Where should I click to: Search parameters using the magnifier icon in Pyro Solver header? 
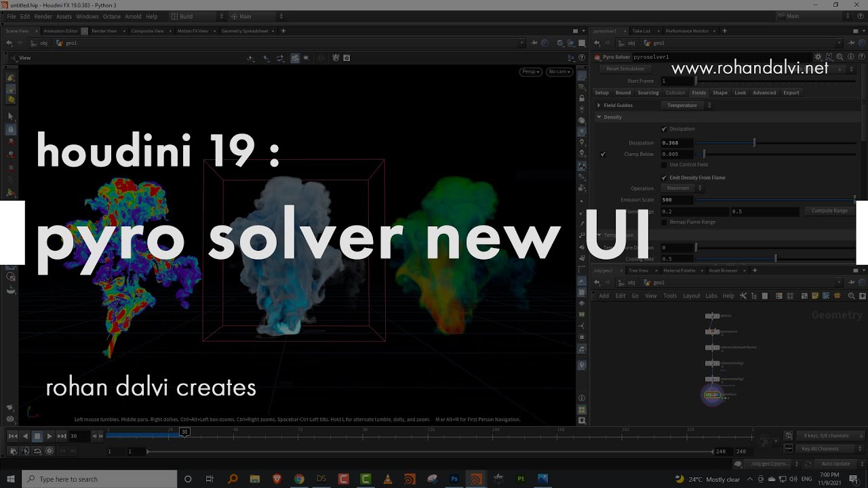point(840,57)
